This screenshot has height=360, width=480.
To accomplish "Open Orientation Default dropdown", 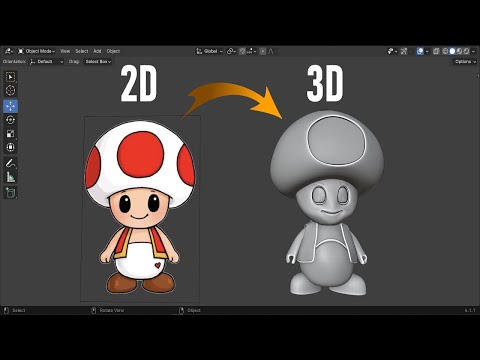I will coord(46,62).
